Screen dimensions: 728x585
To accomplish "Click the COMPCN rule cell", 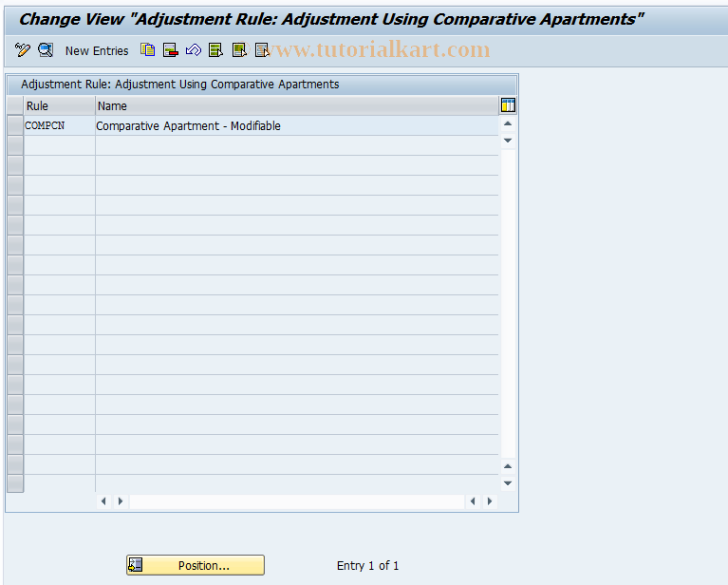I will point(60,126).
